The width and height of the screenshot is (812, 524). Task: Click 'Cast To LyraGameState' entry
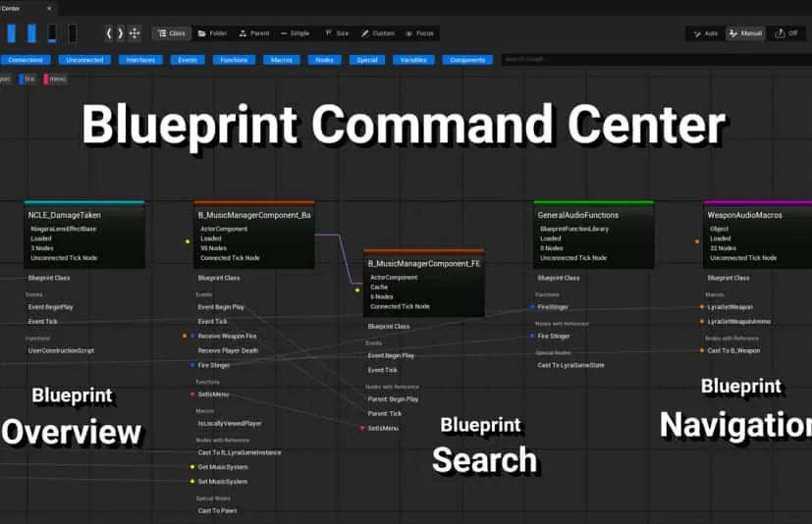570,365
